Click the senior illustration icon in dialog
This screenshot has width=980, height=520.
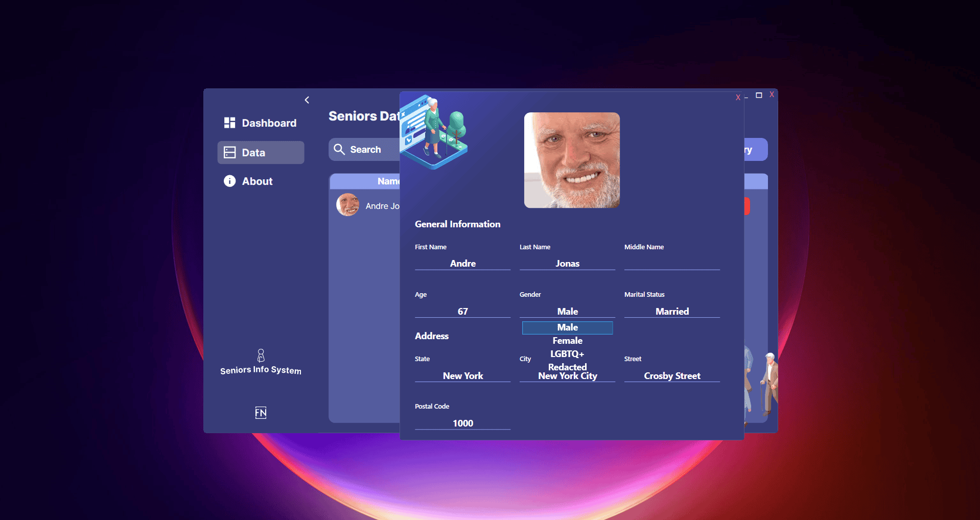(434, 131)
